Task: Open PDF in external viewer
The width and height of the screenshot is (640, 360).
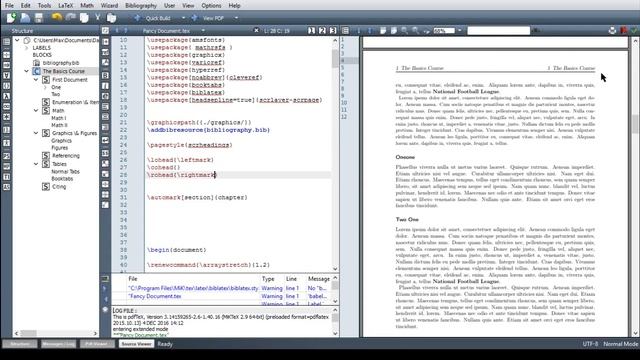Action: pyautogui.click(x=623, y=31)
